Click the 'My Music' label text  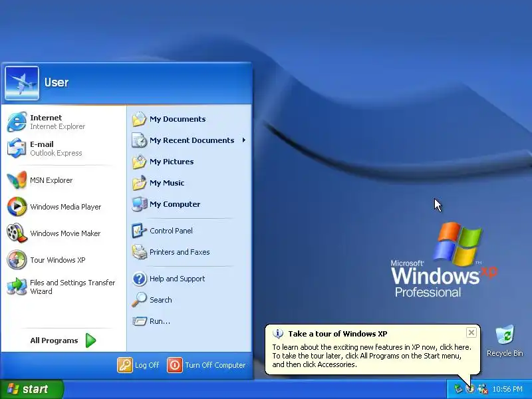tap(167, 183)
